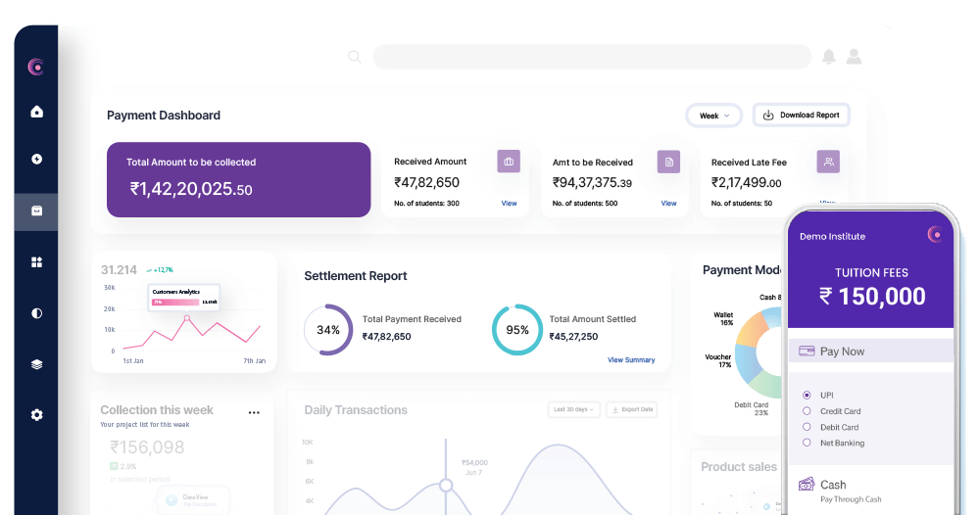Click the Debit Card 23% chart label
The height and width of the screenshot is (515, 980).
click(x=752, y=409)
